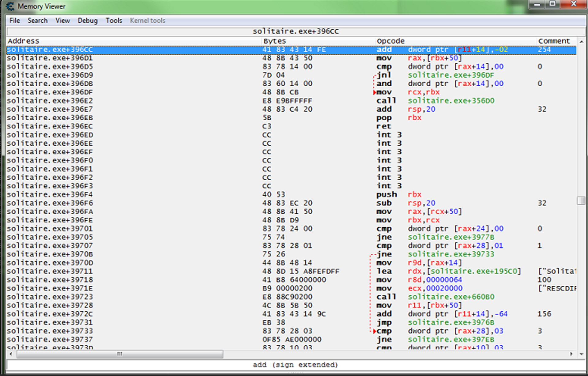
Task: Select lea rdx row at solitaire.exe+39711
Action: click(291, 272)
